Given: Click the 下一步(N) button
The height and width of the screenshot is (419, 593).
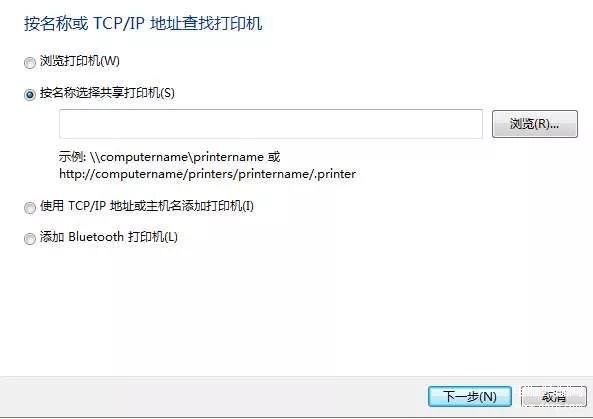Looking at the screenshot, I should [470, 396].
